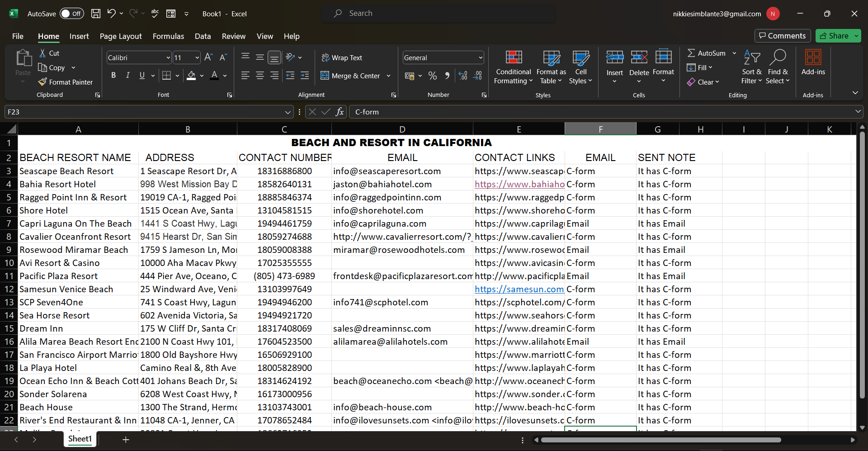Click the Comments button

782,36
